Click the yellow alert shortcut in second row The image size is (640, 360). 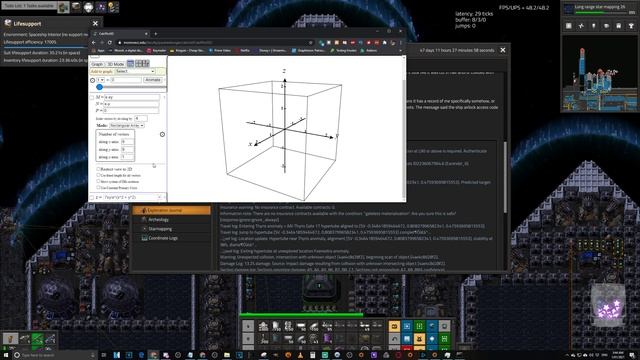pyautogui.click(x=419, y=339)
